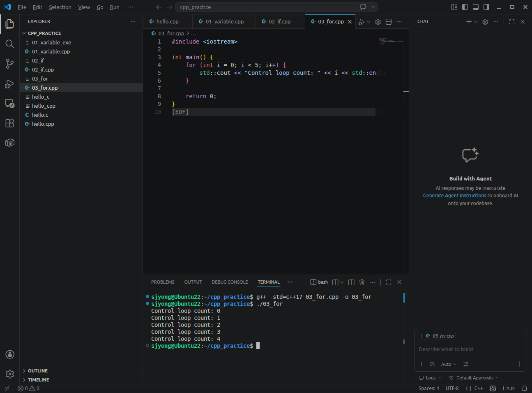Switch to the DEBUG CONSOLE panel tab

(x=230, y=282)
